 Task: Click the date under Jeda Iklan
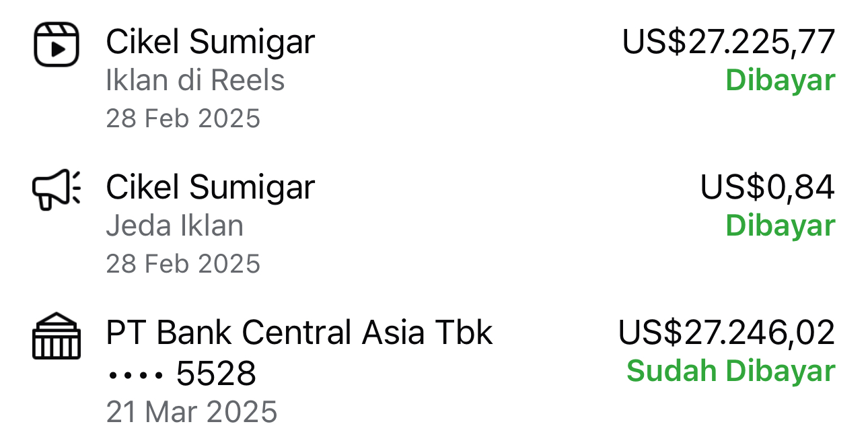point(183,263)
